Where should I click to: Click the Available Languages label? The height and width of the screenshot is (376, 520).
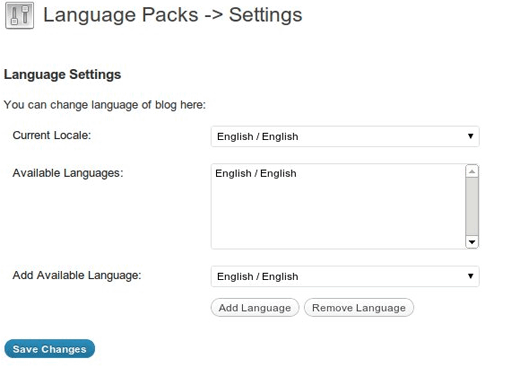pyautogui.click(x=68, y=173)
